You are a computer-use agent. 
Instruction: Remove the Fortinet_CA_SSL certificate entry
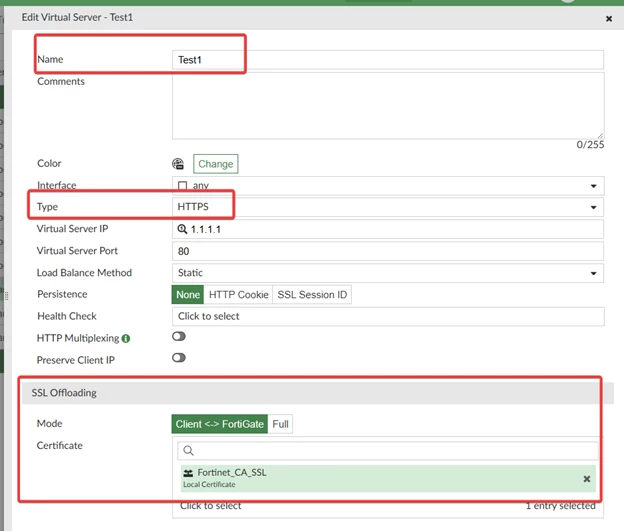point(587,479)
